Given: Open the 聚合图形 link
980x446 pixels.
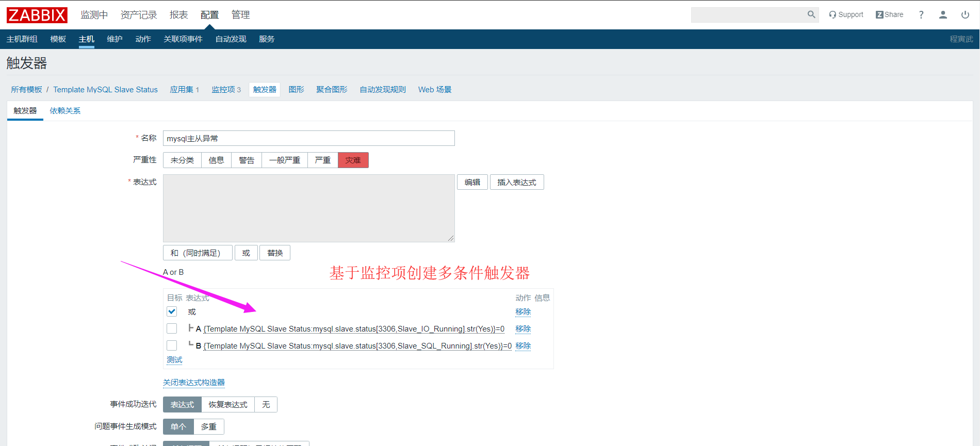Looking at the screenshot, I should click(332, 90).
